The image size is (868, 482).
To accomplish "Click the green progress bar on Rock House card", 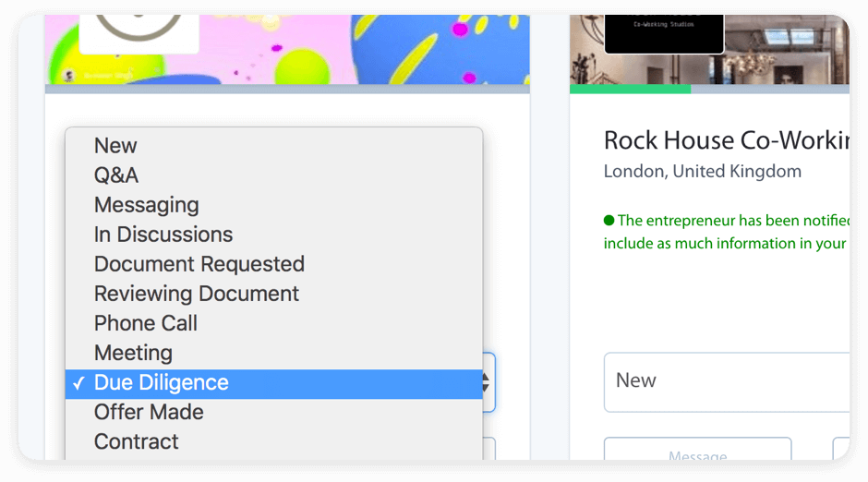I will tap(630, 90).
